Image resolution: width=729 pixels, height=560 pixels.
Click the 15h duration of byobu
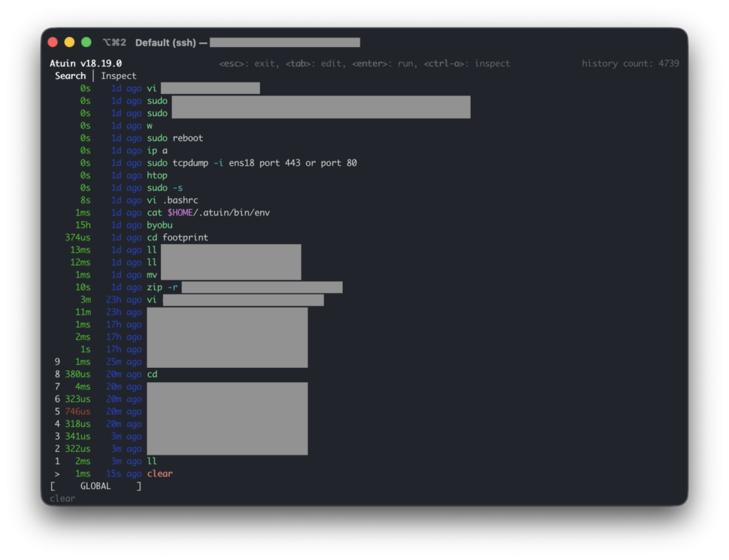pyautogui.click(x=83, y=226)
